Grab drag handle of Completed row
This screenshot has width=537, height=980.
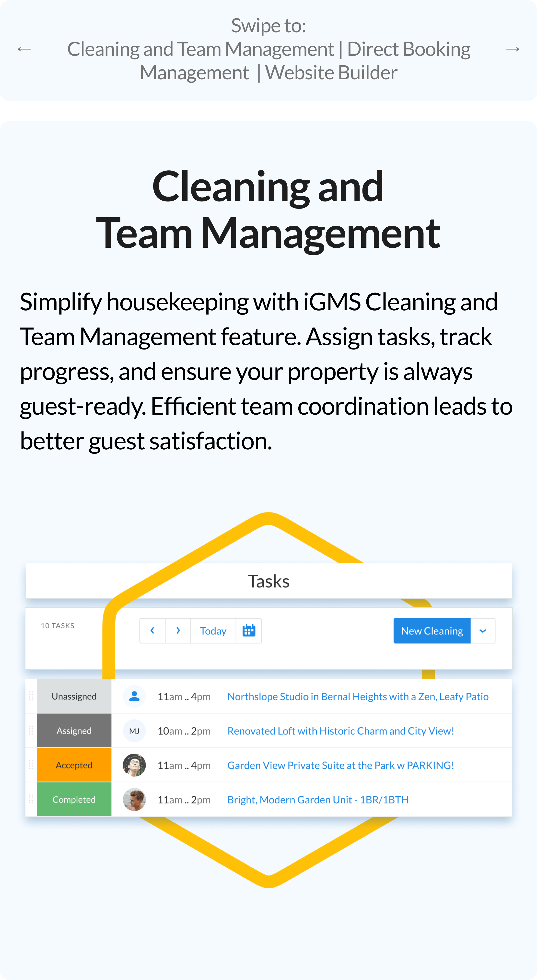click(31, 799)
